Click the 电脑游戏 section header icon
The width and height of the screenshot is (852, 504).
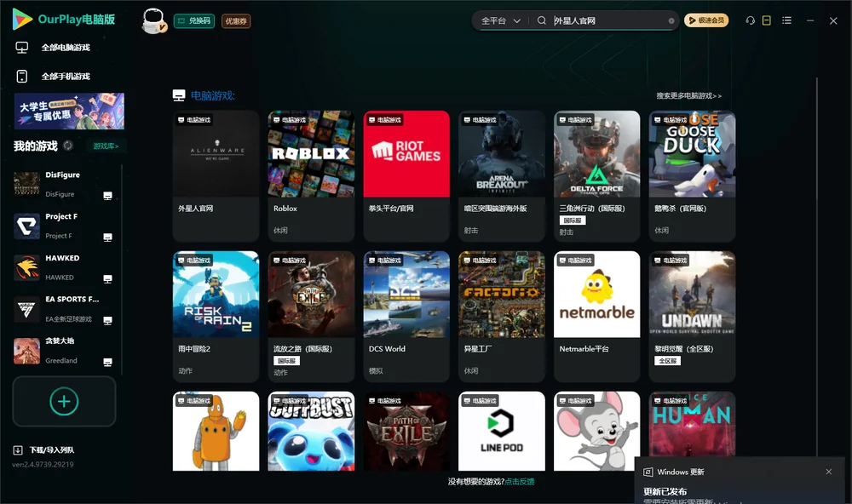pos(179,95)
